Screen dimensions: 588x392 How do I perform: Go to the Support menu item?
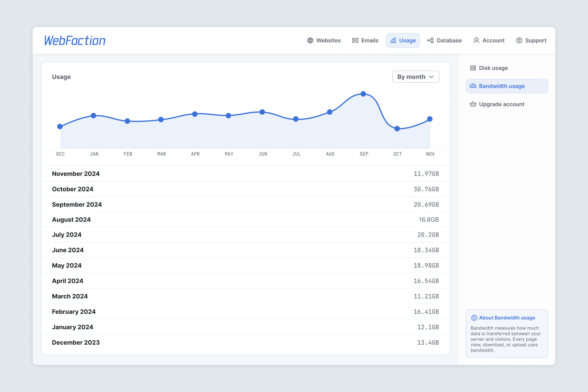[x=531, y=41]
